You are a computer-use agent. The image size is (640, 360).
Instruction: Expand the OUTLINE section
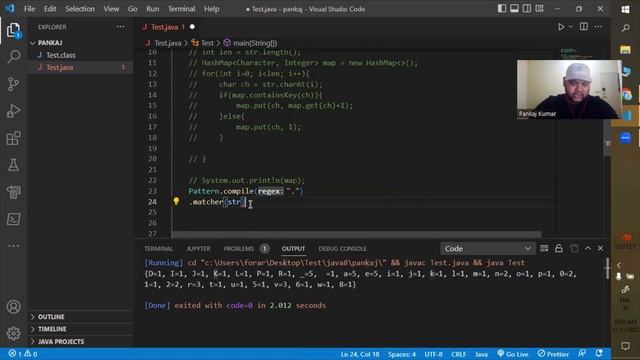pyautogui.click(x=80, y=317)
